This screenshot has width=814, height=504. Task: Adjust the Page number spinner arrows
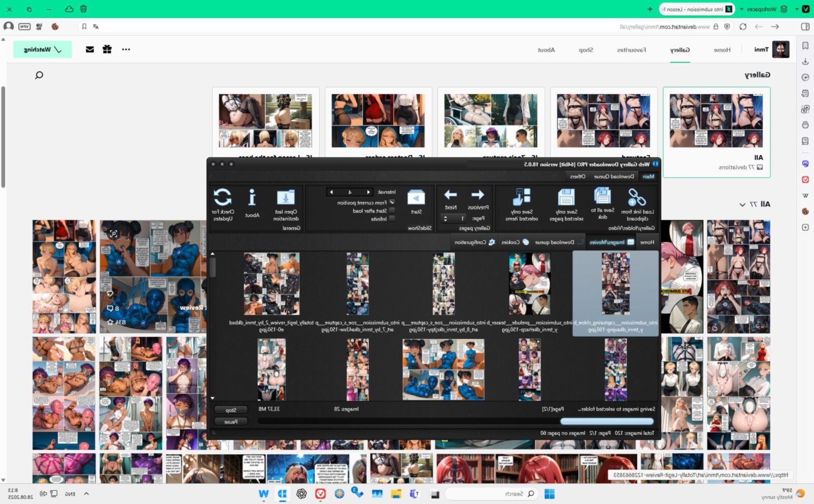coord(445,218)
